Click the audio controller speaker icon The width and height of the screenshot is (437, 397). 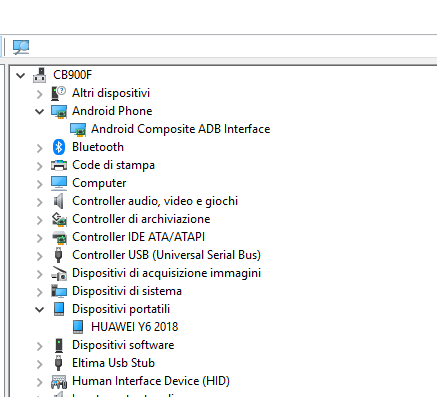click(59, 201)
